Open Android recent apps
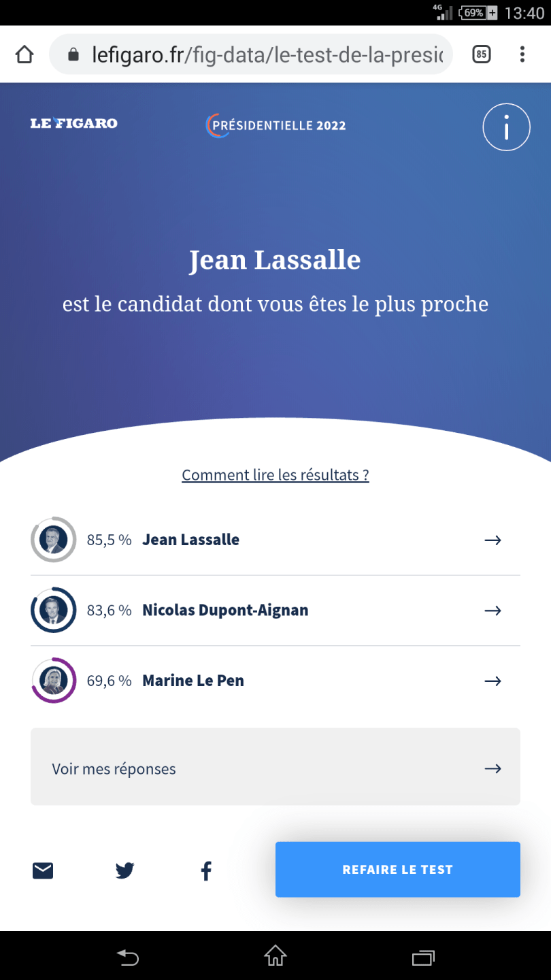Viewport: 551px width, 980px height. coord(423,958)
